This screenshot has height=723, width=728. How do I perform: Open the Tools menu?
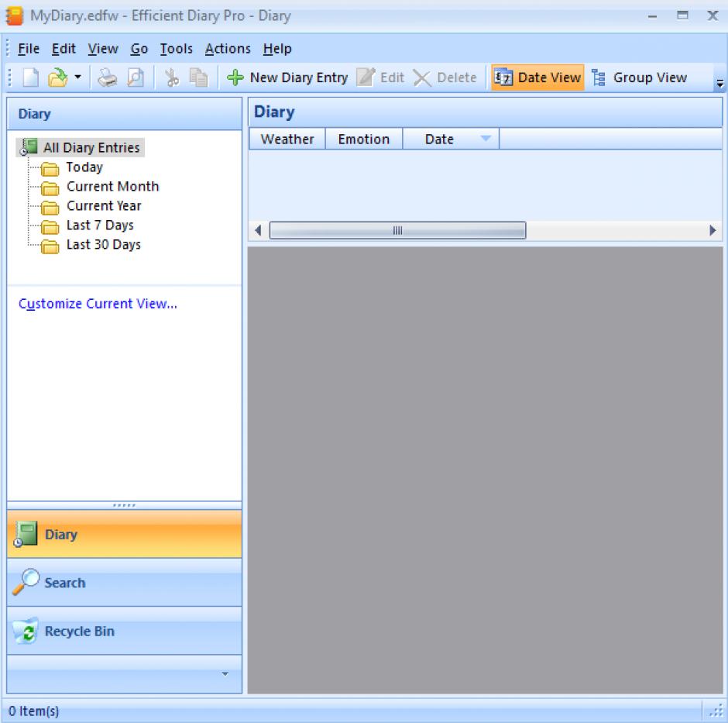point(176,49)
